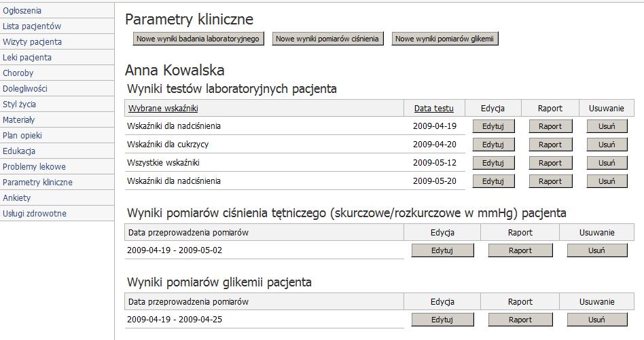Image resolution: width=644 pixels, height=340 pixels.
Task: Add Nowe wyniki pomiarów ciśnienia
Action: click(x=327, y=39)
